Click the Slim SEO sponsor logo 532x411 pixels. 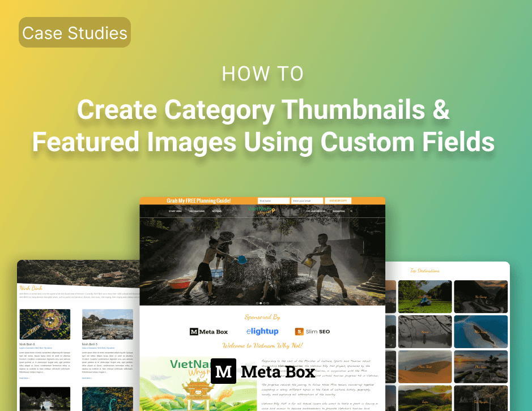(312, 332)
